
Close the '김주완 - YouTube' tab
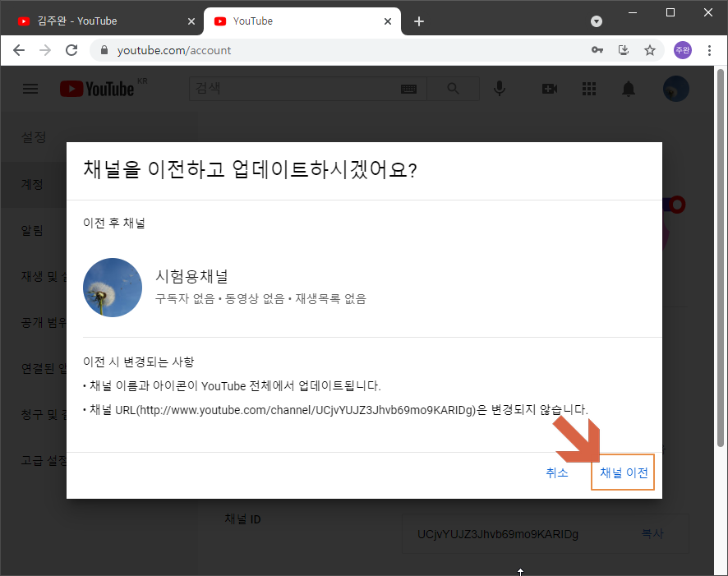[191, 21]
